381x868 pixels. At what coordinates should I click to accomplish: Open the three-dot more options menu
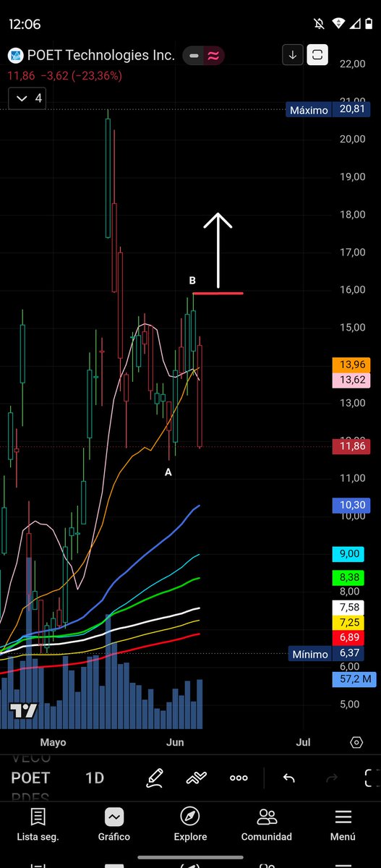(x=239, y=778)
